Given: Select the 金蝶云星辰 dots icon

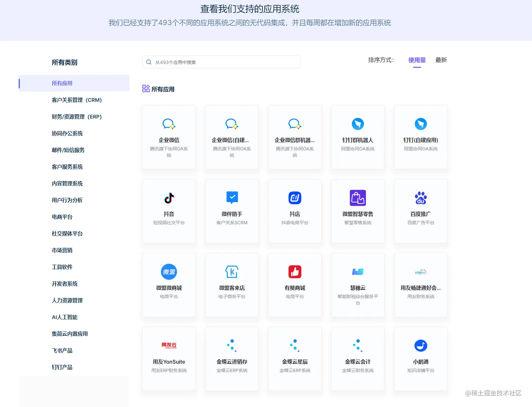Looking at the screenshot, I should [295, 345].
